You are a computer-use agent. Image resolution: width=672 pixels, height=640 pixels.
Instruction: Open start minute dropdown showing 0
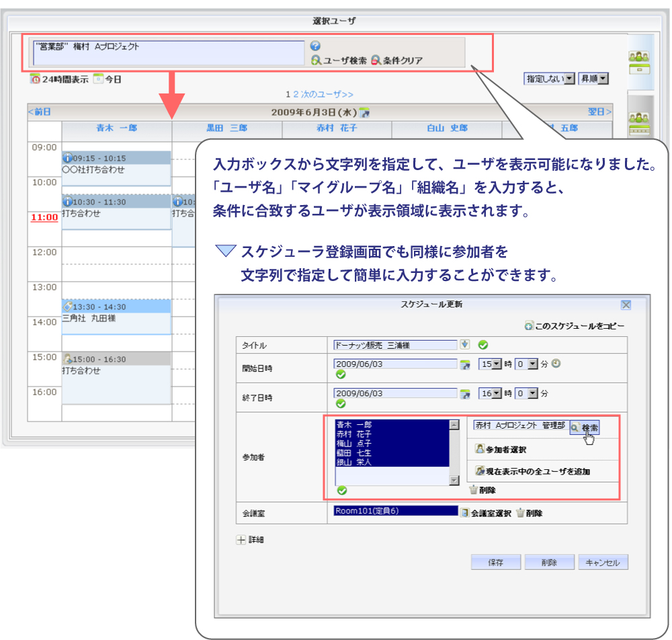[x=526, y=364]
